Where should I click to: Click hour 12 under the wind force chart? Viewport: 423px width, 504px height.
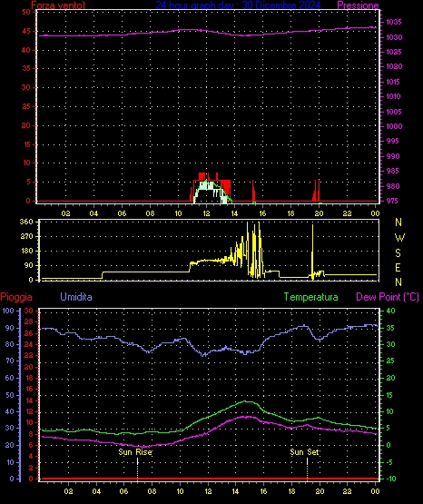pos(206,213)
